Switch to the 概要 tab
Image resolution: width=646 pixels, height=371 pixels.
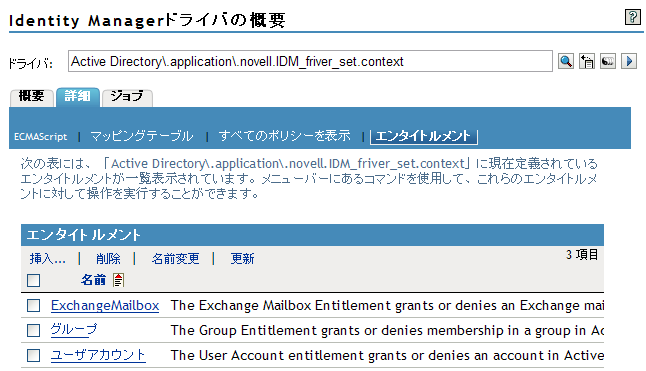click(31, 98)
